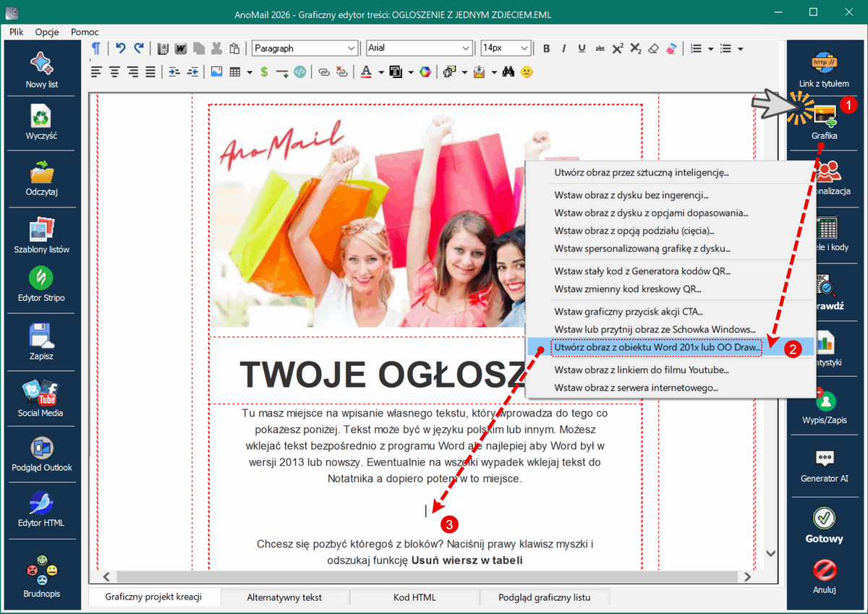868x614 pixels.
Task: Launch the Edytor Stripo
Action: pyautogui.click(x=42, y=284)
